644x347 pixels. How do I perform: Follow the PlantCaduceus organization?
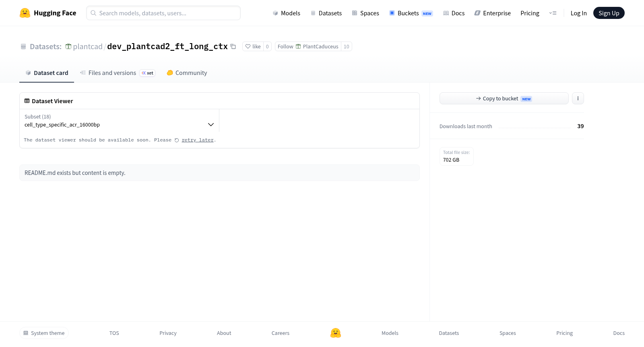308,46
